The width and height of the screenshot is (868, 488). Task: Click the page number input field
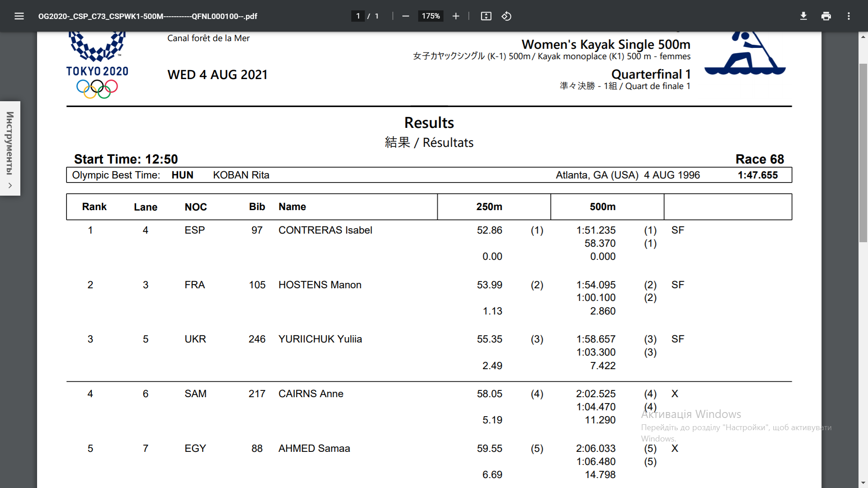(358, 16)
